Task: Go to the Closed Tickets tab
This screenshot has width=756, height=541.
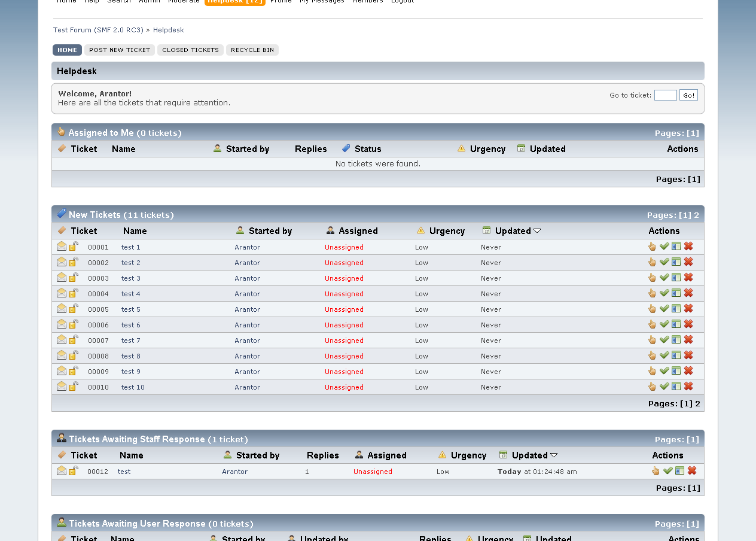Action: 190,50
